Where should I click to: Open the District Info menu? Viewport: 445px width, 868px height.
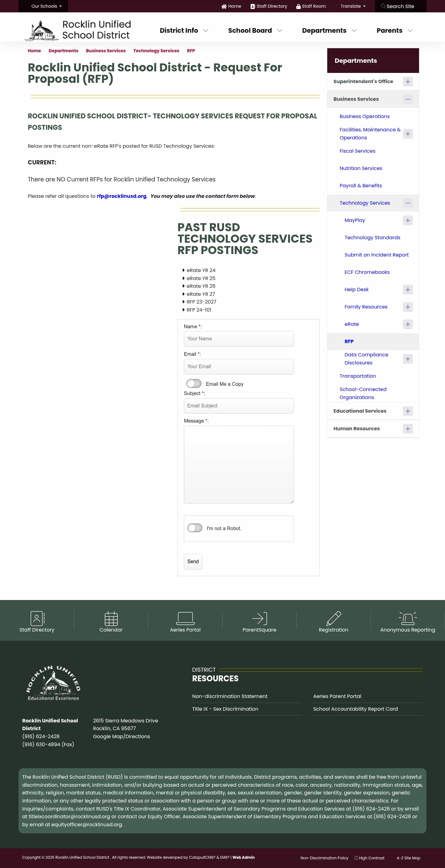point(183,30)
